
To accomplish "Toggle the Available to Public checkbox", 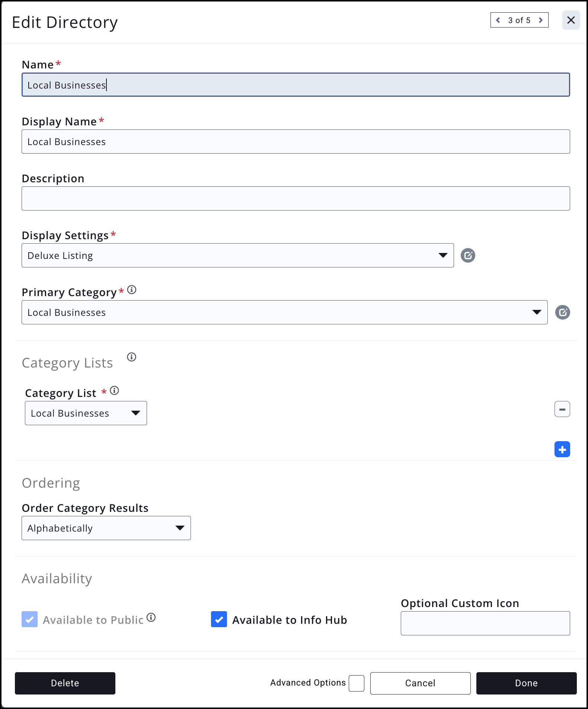I will click(x=29, y=619).
